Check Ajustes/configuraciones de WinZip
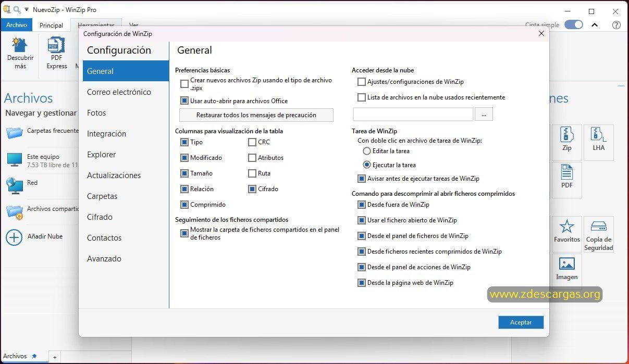 tap(362, 82)
